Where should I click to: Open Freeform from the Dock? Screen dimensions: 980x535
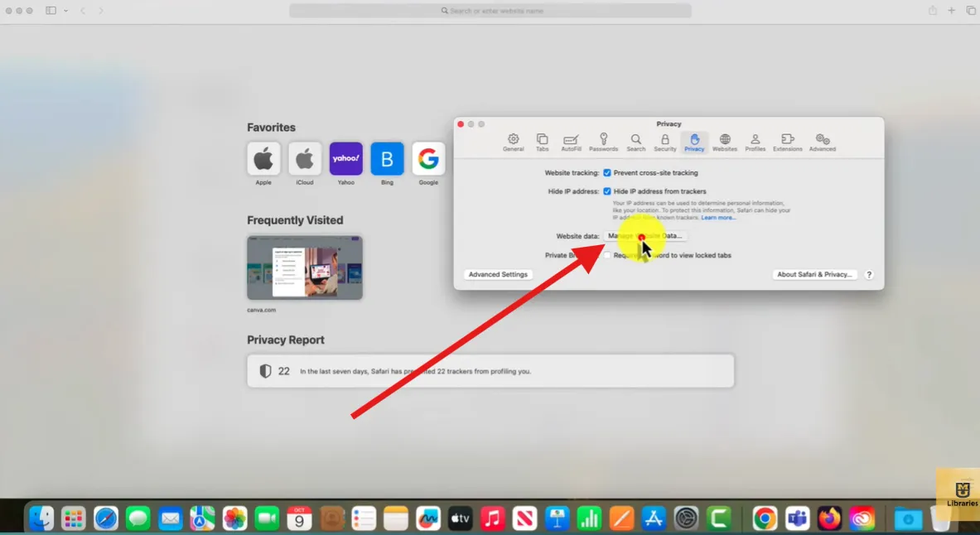coord(428,518)
